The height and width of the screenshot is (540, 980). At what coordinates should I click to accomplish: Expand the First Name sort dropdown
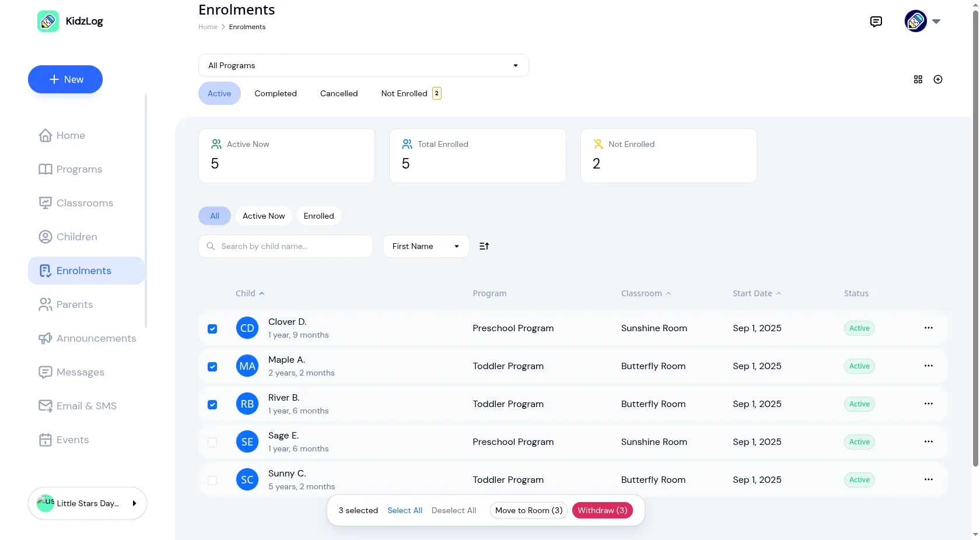[426, 246]
